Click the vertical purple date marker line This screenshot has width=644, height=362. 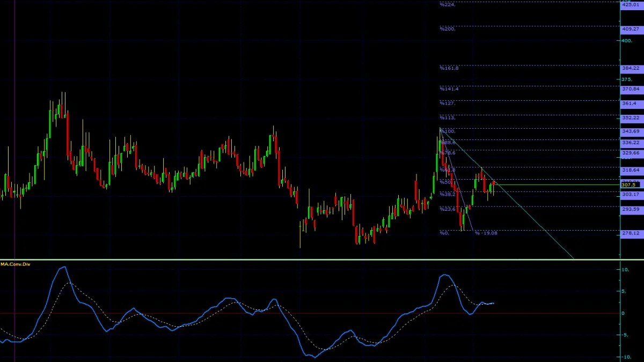pyautogui.click(x=14, y=181)
